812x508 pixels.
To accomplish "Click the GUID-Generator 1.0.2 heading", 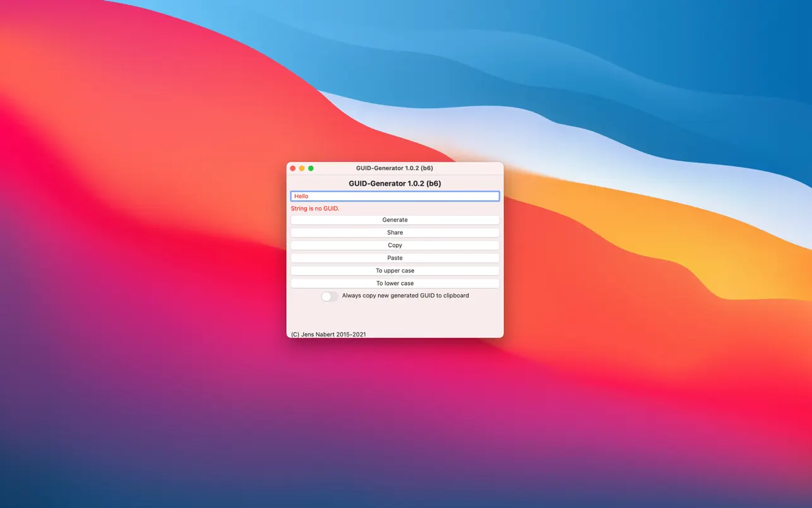I will coord(395,183).
